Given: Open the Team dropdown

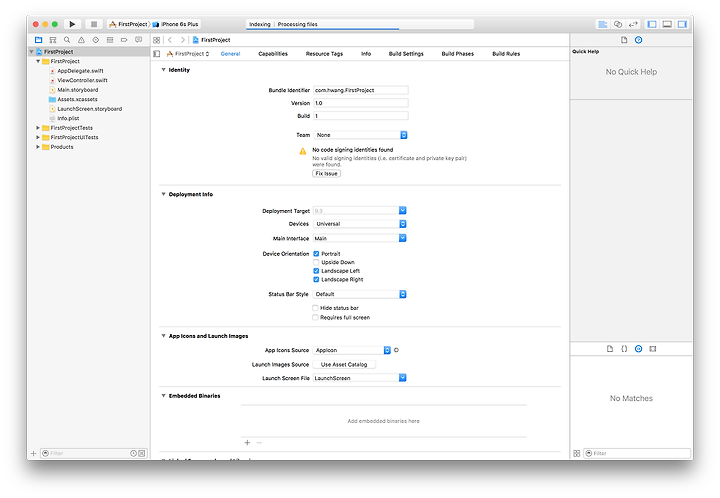Looking at the screenshot, I should click(360, 135).
